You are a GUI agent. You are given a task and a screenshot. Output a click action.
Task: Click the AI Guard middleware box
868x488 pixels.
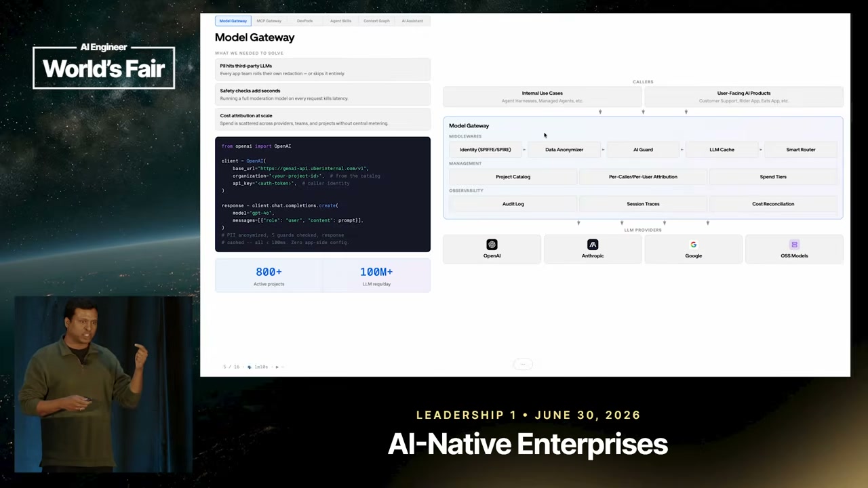point(643,150)
